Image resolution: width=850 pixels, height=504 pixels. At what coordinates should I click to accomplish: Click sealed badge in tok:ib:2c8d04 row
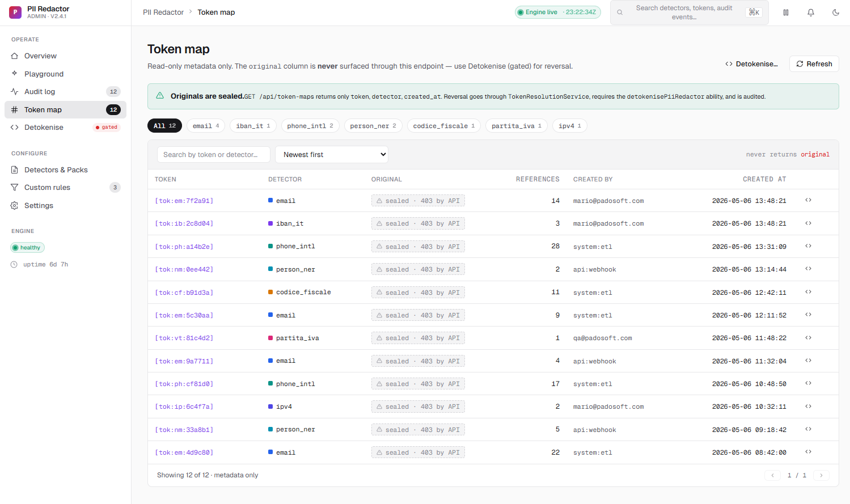click(x=418, y=223)
